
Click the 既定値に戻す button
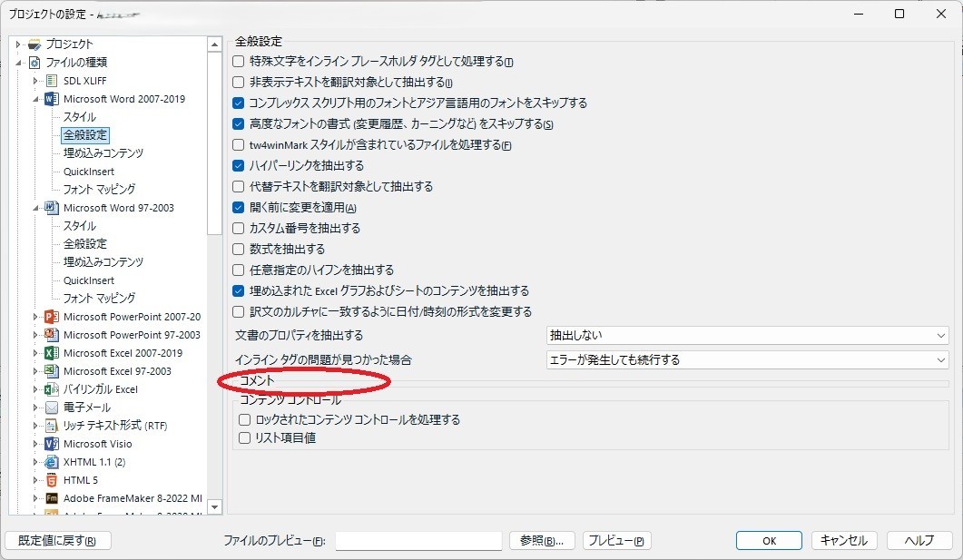pyautogui.click(x=57, y=540)
